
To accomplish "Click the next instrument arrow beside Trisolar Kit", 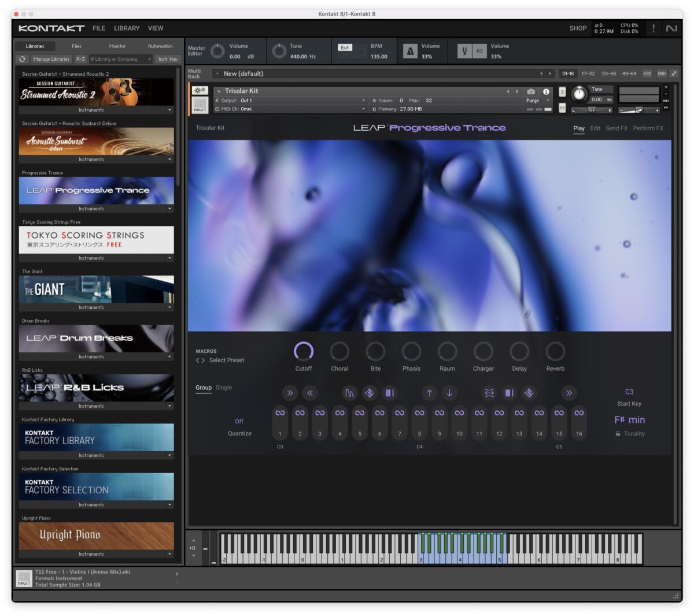I will click(517, 91).
